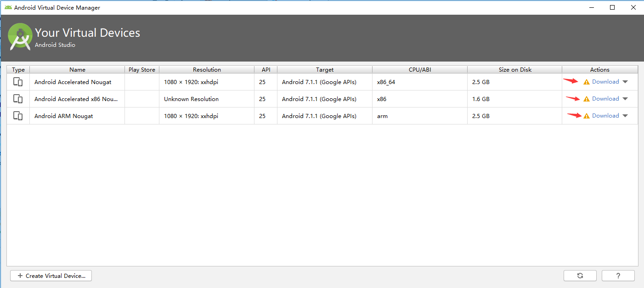Click the device type icon for Android Accelerated Nougat
644x288 pixels.
(18, 82)
